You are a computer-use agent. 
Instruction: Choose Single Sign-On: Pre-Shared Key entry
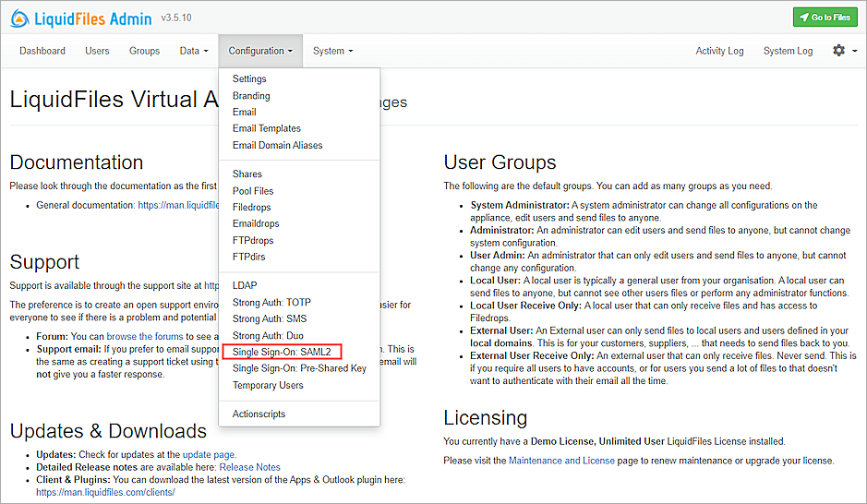(299, 368)
